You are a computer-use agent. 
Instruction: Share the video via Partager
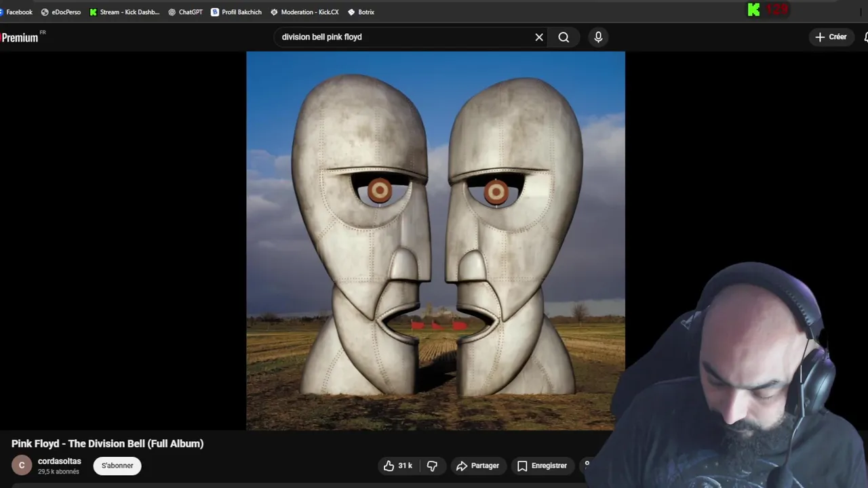pyautogui.click(x=478, y=466)
